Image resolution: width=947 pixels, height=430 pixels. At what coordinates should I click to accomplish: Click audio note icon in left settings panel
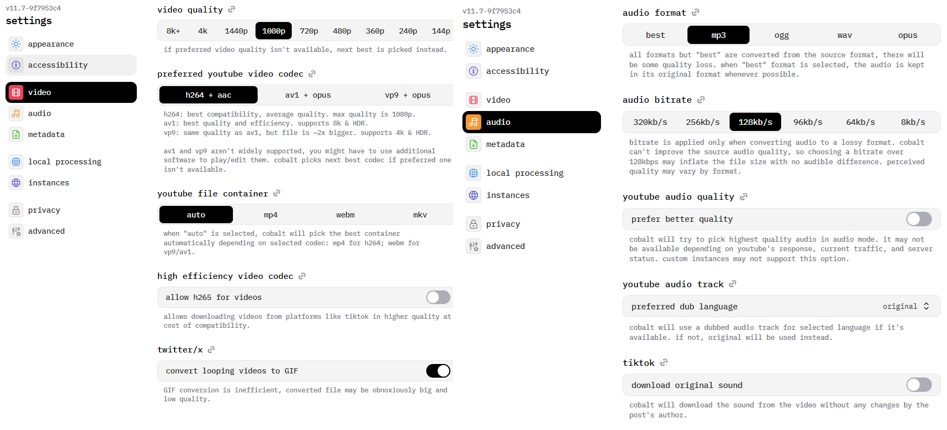coord(16,114)
